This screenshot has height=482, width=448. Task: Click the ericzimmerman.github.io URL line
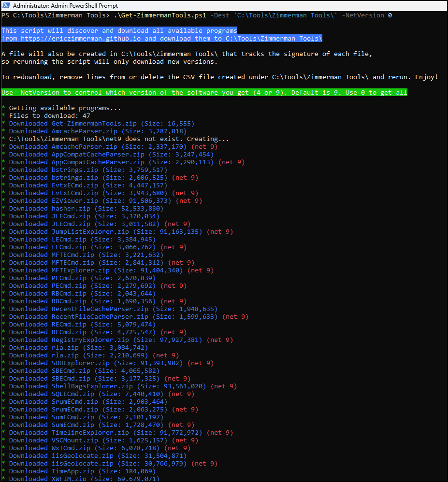click(162, 39)
